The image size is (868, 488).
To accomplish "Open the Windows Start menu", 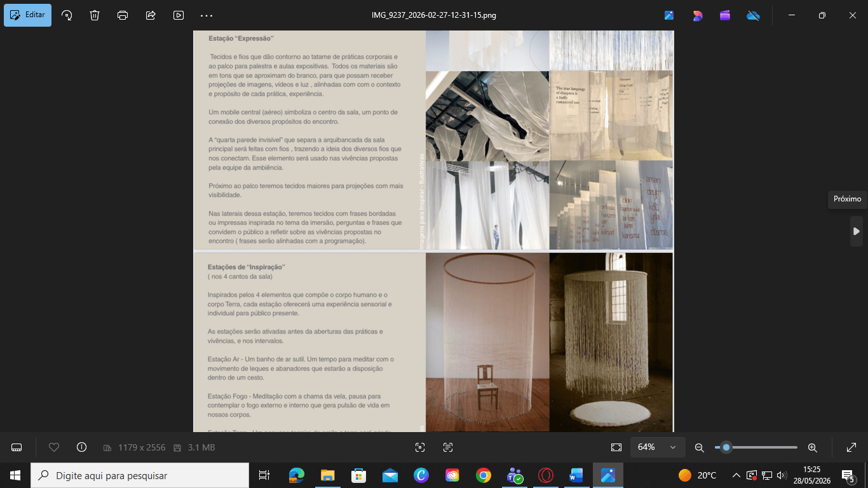I will [x=15, y=475].
